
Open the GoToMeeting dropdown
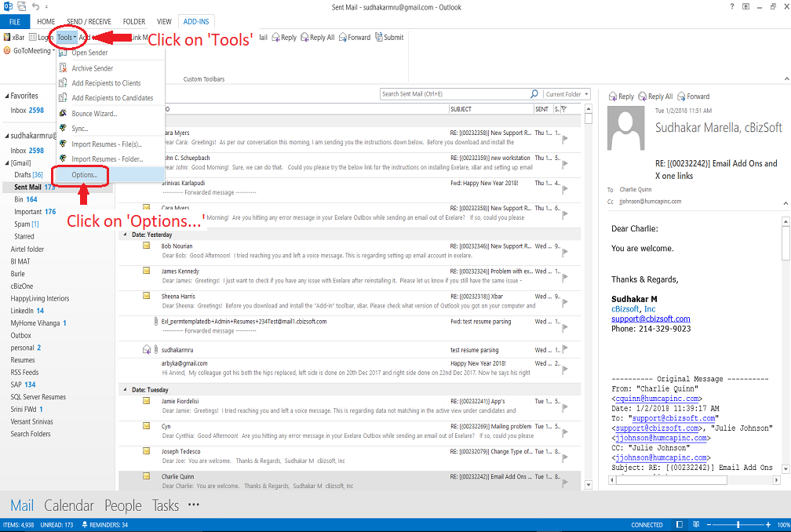point(29,50)
